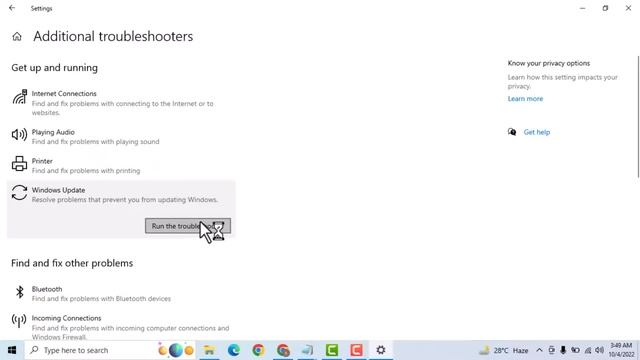Select the Printer title text

42,161
